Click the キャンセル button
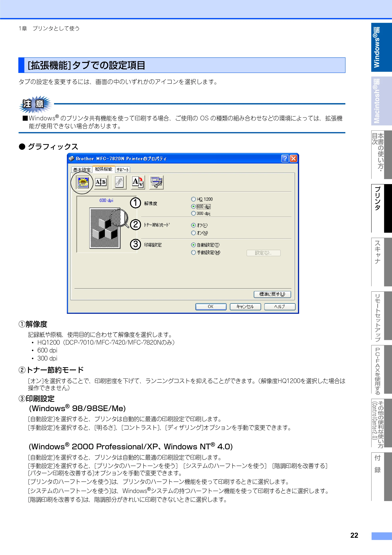Image resolution: width=392 pixels, height=555 pixels. [x=245, y=306]
